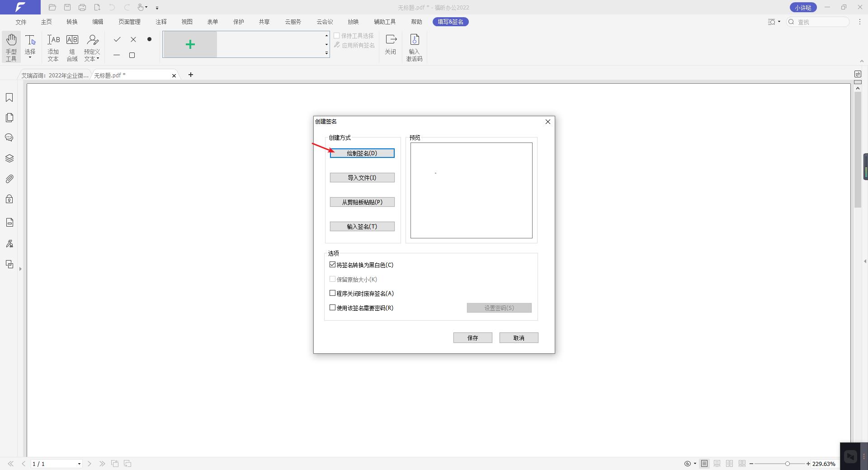
Task: Click the 关闭 icon in the ribbon
Action: click(390, 43)
